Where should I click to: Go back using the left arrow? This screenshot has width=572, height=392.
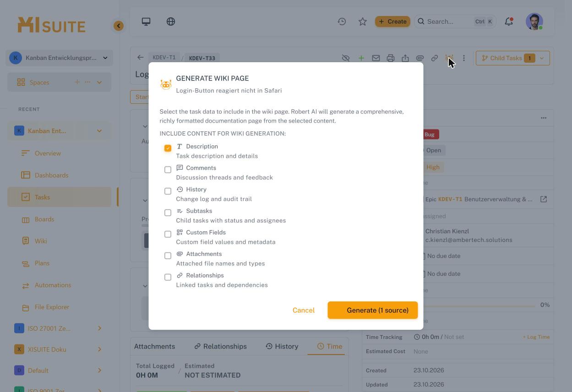(x=140, y=58)
